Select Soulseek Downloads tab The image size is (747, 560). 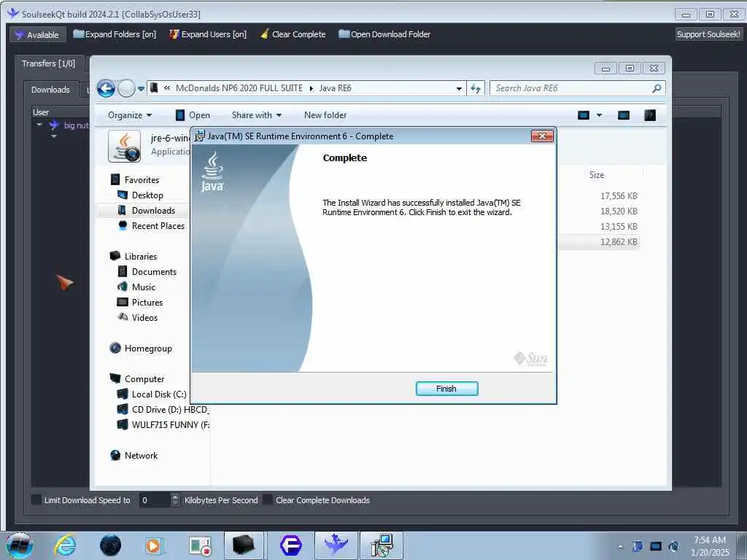coord(50,90)
